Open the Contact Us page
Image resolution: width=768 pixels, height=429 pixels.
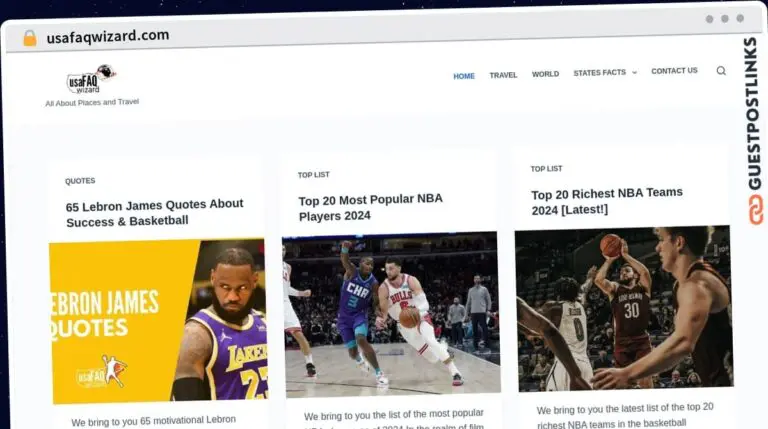click(674, 71)
